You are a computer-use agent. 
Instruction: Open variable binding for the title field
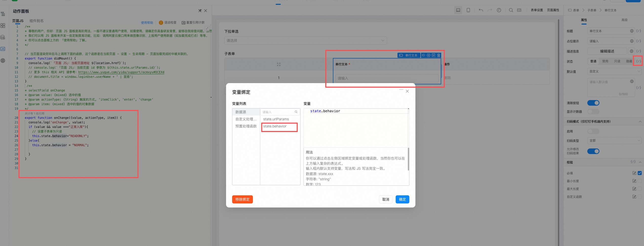click(x=639, y=31)
